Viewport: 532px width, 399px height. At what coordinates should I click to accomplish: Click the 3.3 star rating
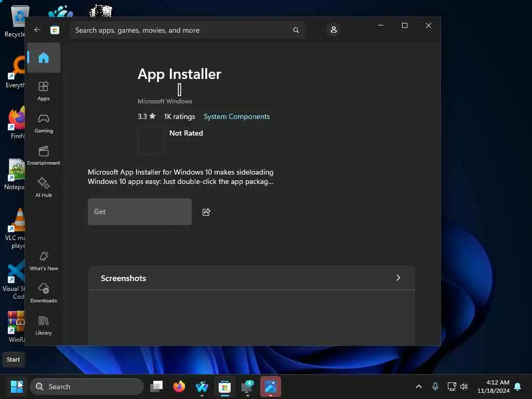click(x=147, y=116)
